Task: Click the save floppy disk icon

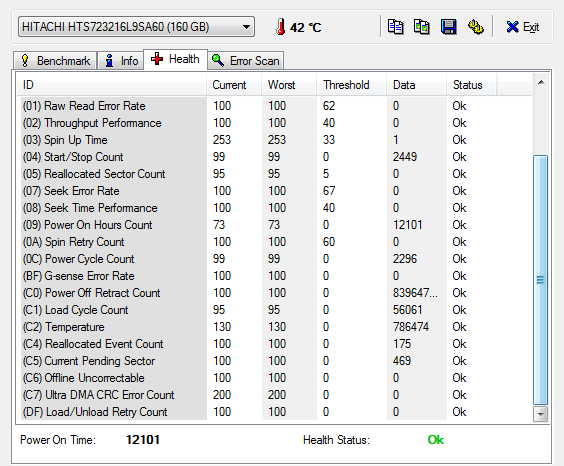Action: coord(449,27)
